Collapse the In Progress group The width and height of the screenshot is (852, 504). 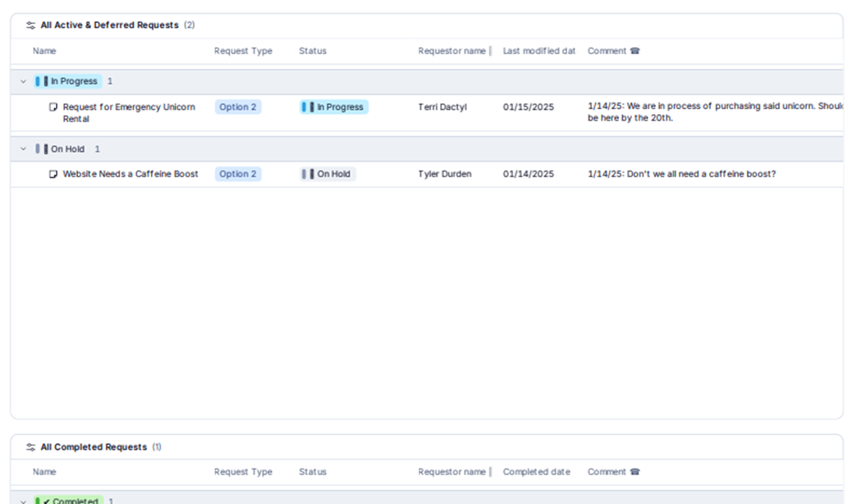click(23, 81)
